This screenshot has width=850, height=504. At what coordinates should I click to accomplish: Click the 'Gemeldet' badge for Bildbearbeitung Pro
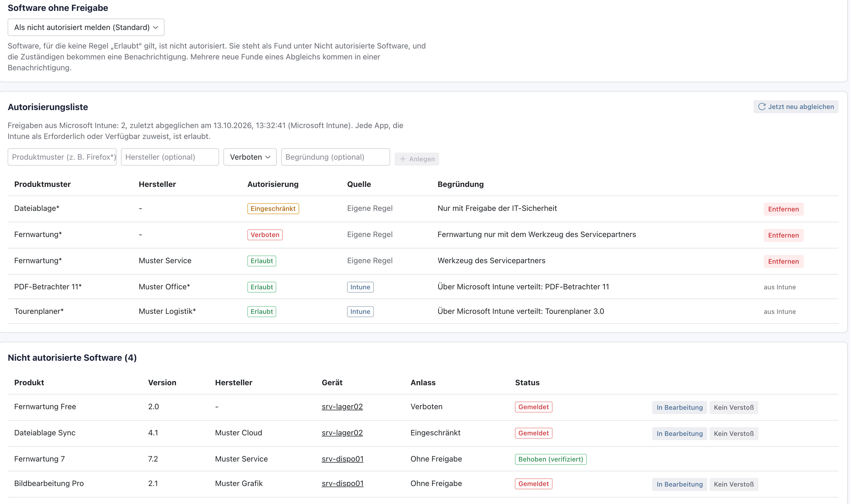[x=533, y=484]
